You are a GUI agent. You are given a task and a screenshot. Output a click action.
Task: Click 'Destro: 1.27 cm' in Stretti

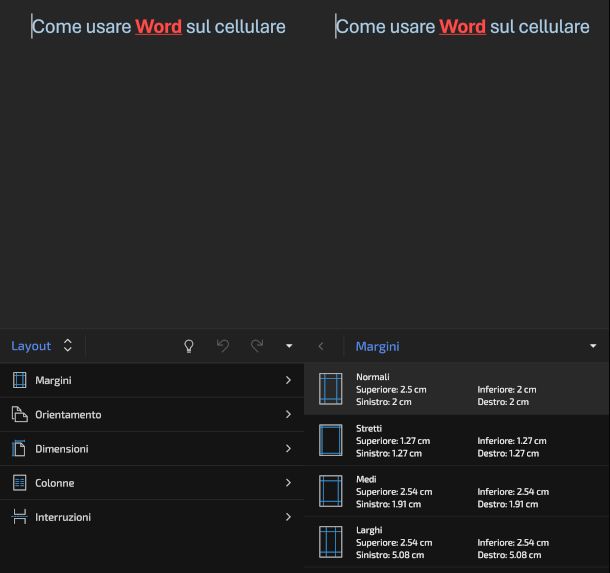click(508, 453)
